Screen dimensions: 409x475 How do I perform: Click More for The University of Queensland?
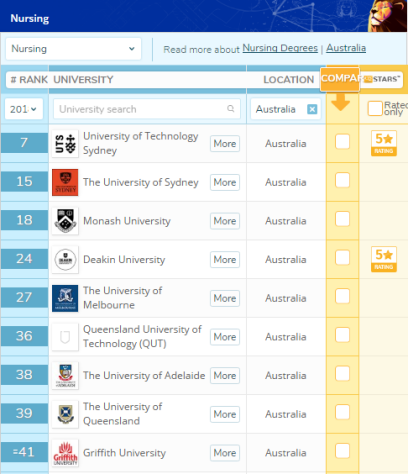[x=225, y=414]
